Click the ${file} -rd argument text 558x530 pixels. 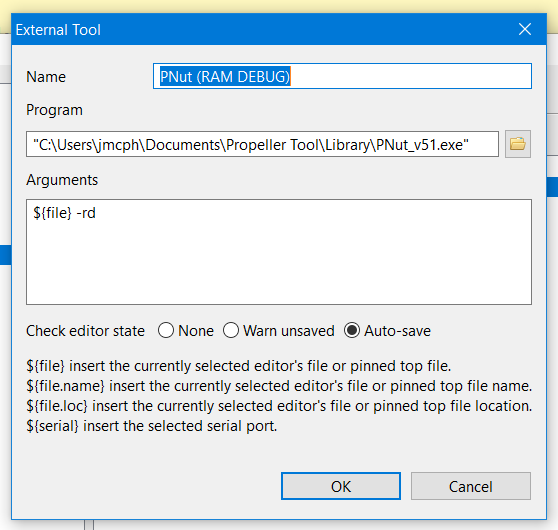[x=64, y=213]
